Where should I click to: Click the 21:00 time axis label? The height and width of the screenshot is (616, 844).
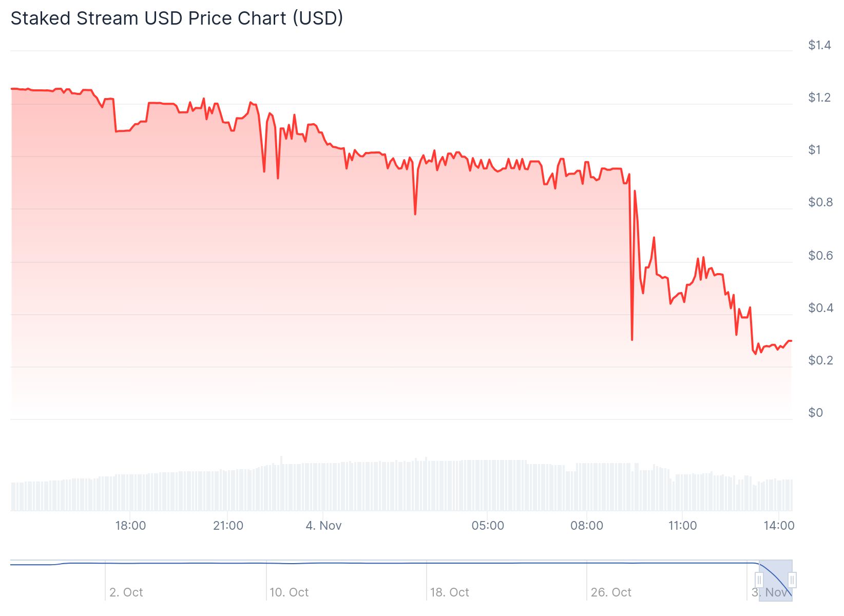click(228, 526)
